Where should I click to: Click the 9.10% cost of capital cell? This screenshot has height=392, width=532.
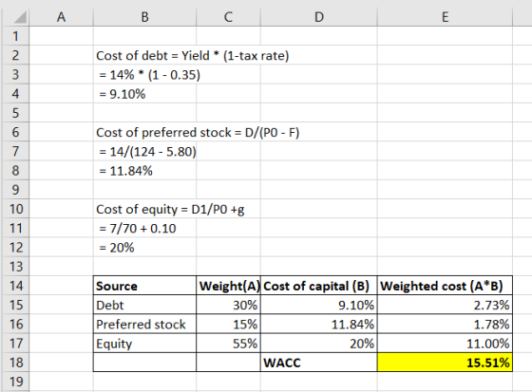coord(319,306)
